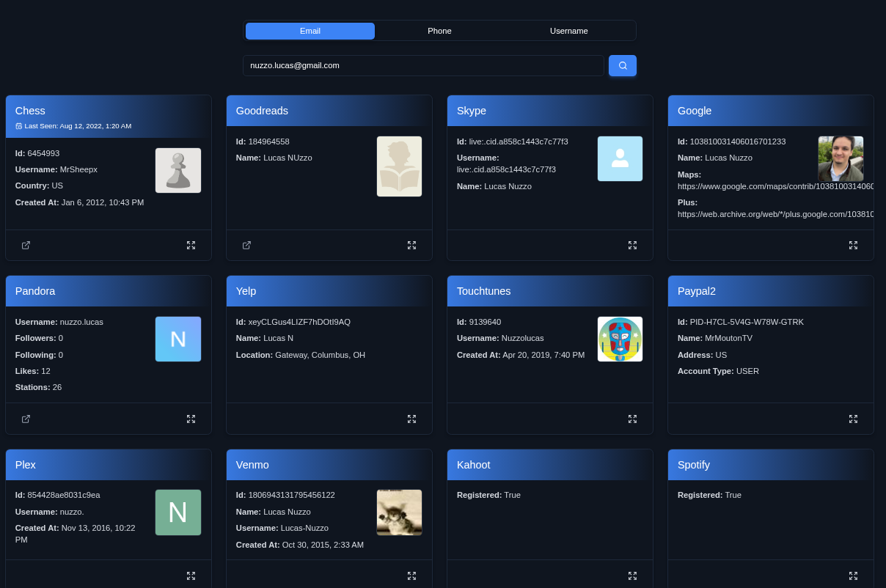Click the Goodreads card title
The height and width of the screenshot is (588, 886).
click(262, 111)
